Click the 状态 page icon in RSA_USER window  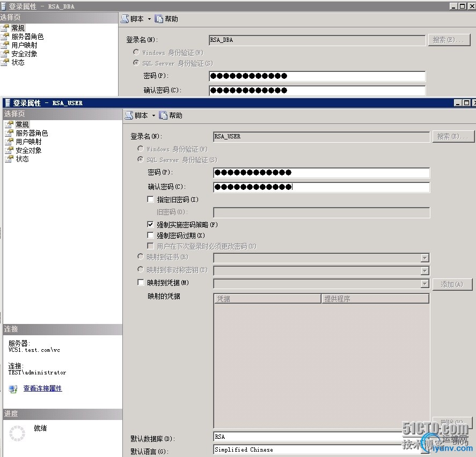pos(9,158)
